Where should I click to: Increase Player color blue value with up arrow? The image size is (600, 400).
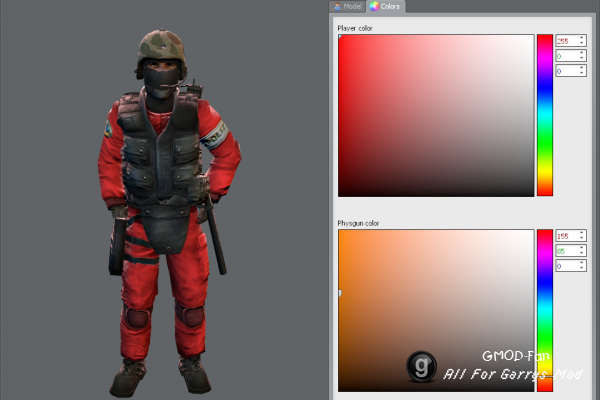(582, 68)
